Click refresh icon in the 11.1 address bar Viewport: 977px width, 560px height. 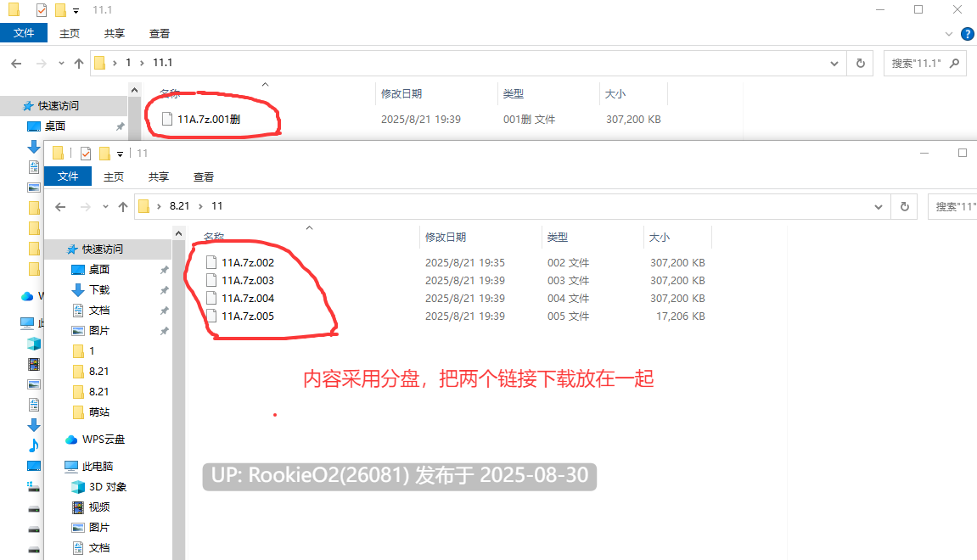click(x=861, y=63)
